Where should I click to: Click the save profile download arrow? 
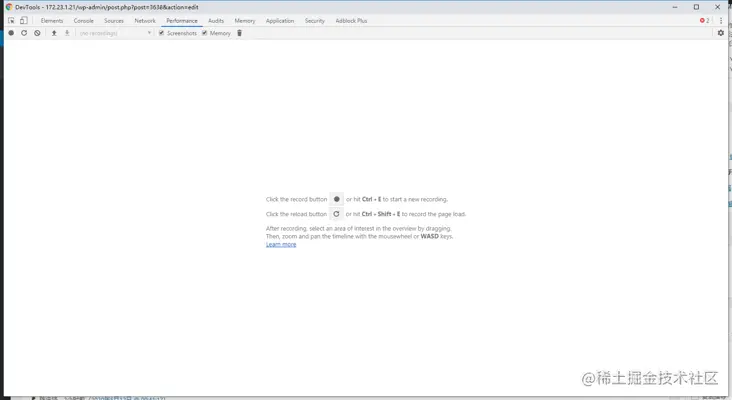[67, 33]
